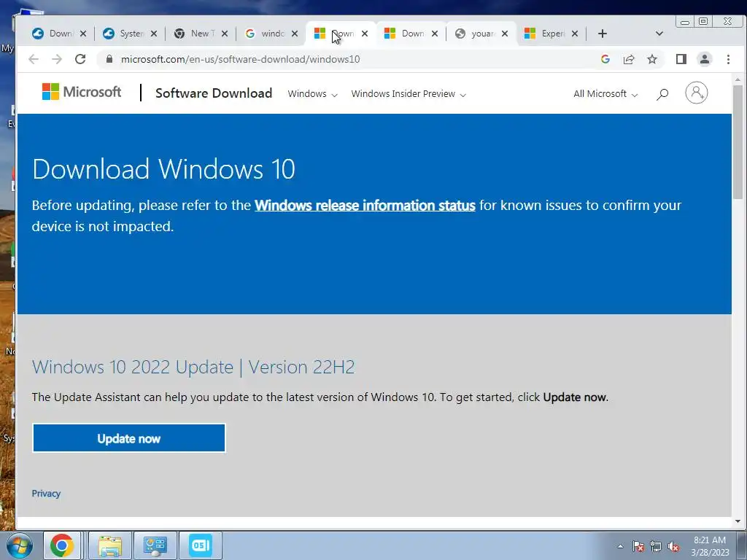Go forward using the browser forward arrow
The height and width of the screenshot is (560, 747).
click(x=57, y=59)
